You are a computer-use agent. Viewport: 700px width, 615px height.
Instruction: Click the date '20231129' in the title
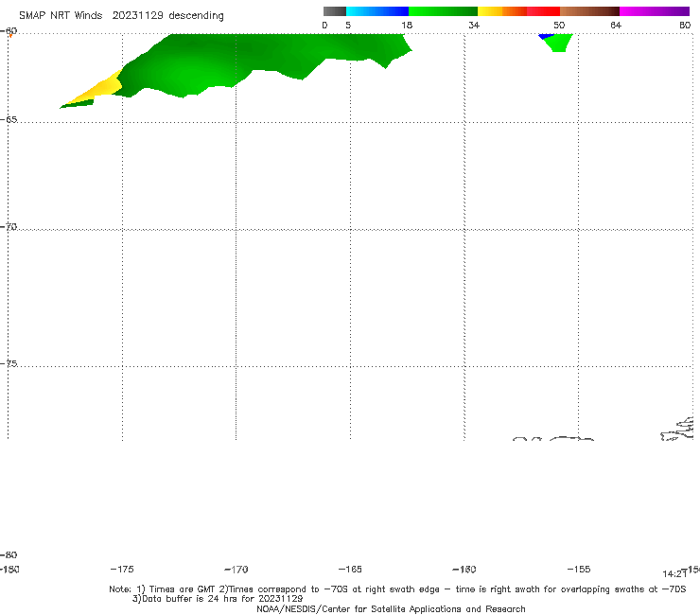click(137, 16)
